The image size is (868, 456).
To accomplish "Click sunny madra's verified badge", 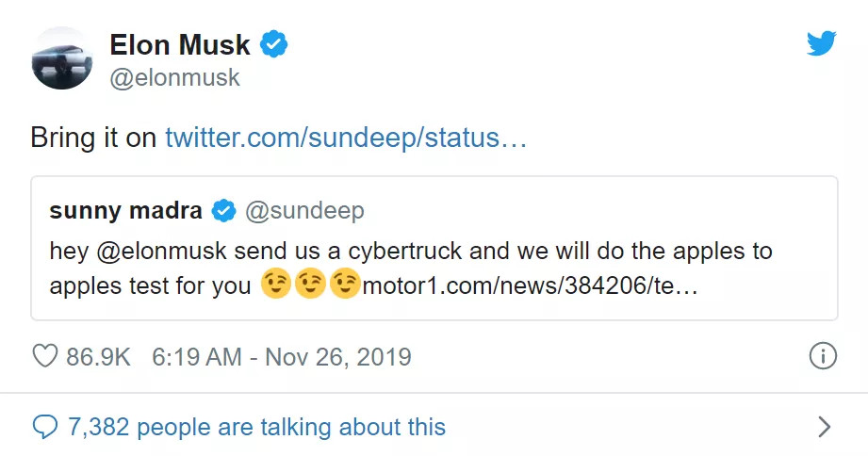I will click(x=223, y=211).
